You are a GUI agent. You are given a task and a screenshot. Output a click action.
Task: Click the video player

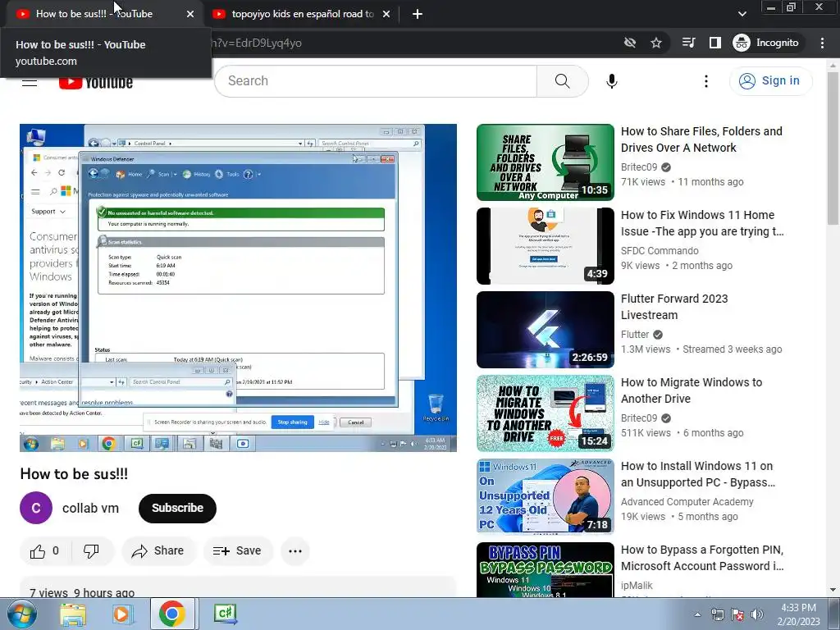click(x=239, y=288)
